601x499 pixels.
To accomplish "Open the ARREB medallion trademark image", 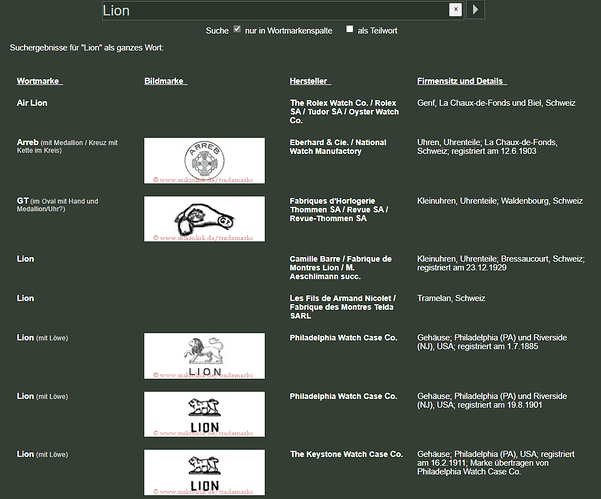I will coord(204,161).
